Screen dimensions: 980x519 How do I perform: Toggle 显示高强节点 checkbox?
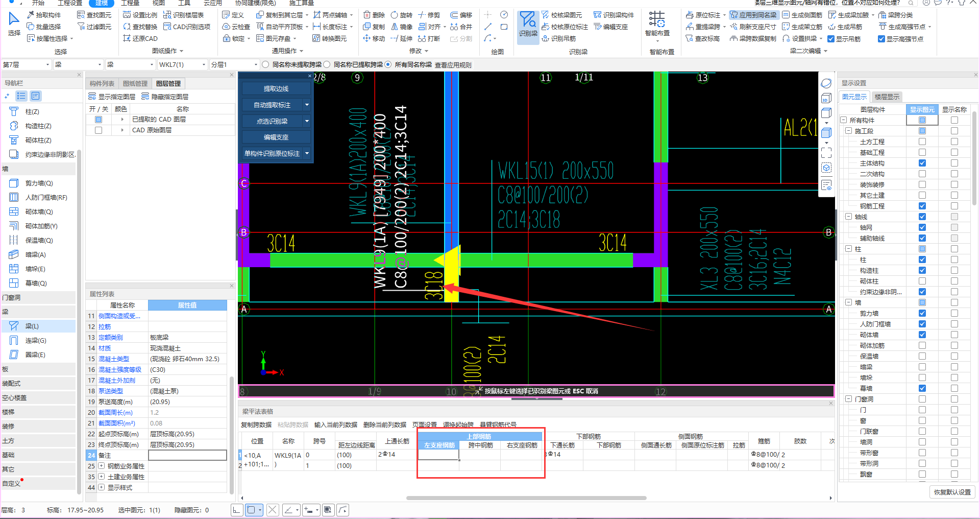click(x=881, y=39)
